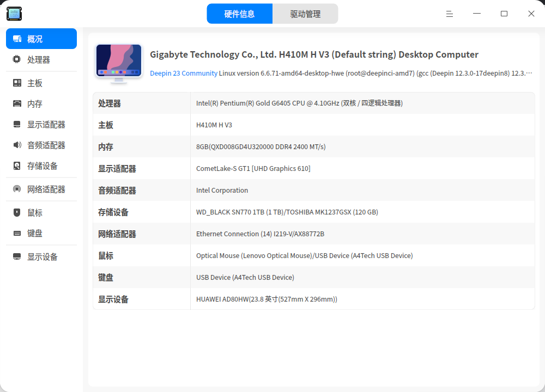Click the 主板 motherboard icon

(x=17, y=83)
